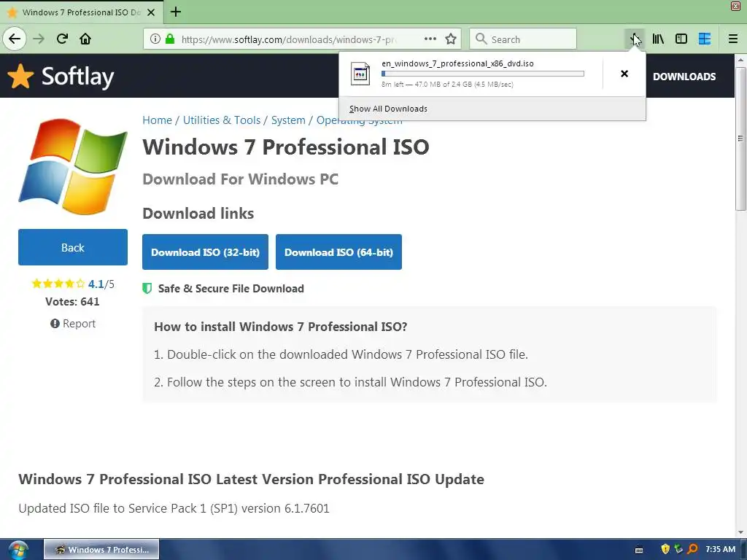Viewport: 747px width, 560px height.
Task: Open the Firefox hamburger menu
Action: click(x=733, y=39)
